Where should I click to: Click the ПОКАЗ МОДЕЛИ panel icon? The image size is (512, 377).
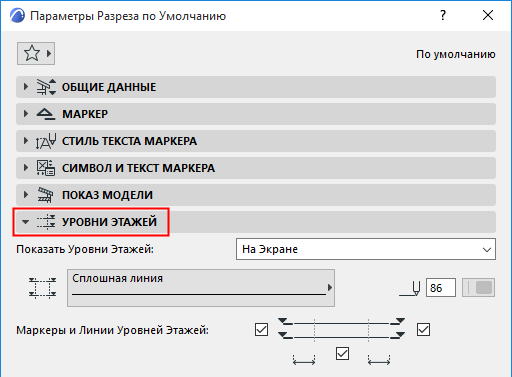[x=45, y=195]
